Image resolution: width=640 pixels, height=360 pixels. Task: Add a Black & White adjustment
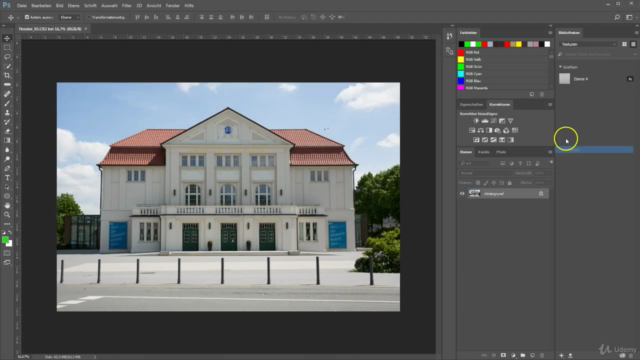(489, 130)
